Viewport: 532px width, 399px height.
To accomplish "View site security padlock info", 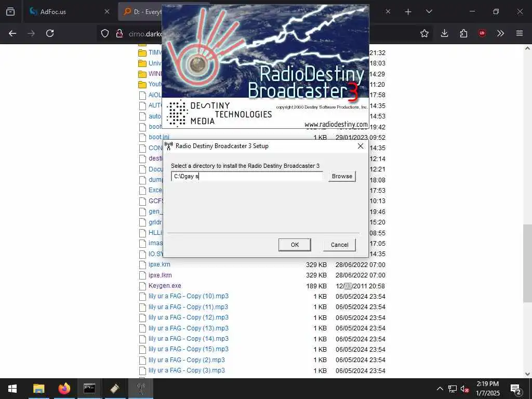I will [119, 33].
